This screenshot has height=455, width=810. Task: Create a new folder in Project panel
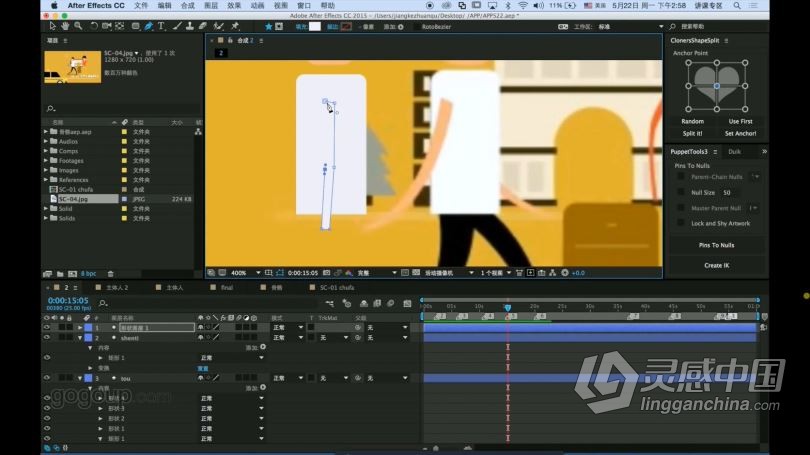(x=60, y=274)
